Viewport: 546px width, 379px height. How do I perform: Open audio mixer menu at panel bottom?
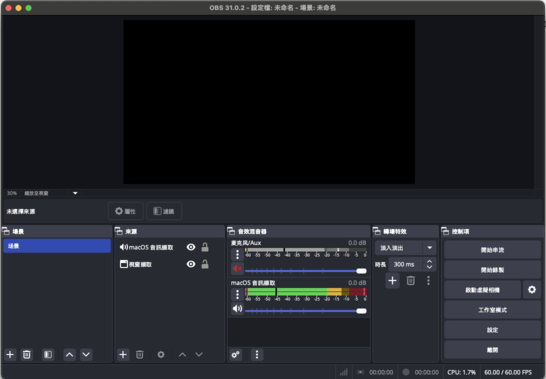coord(257,355)
